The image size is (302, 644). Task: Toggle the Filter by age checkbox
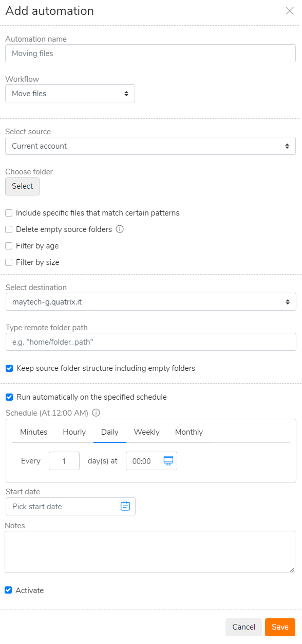(9, 246)
